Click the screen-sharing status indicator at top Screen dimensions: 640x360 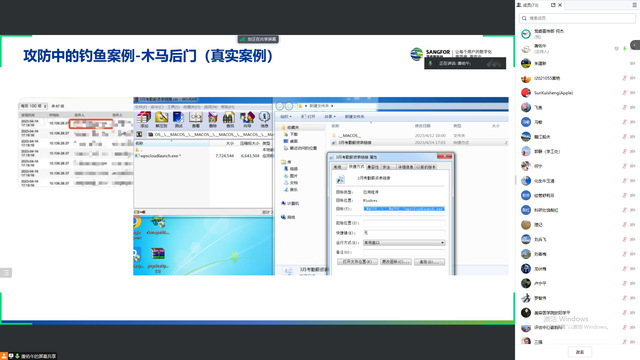tap(258, 39)
